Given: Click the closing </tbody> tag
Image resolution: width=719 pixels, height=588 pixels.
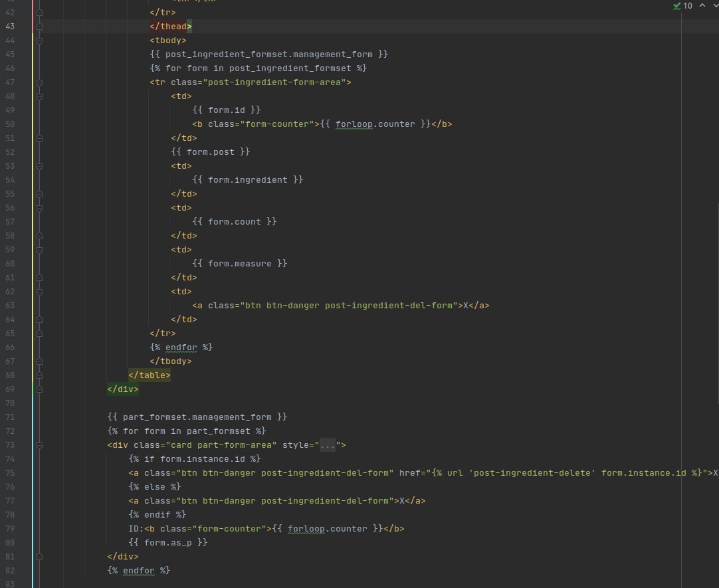Looking at the screenshot, I should 171,361.
